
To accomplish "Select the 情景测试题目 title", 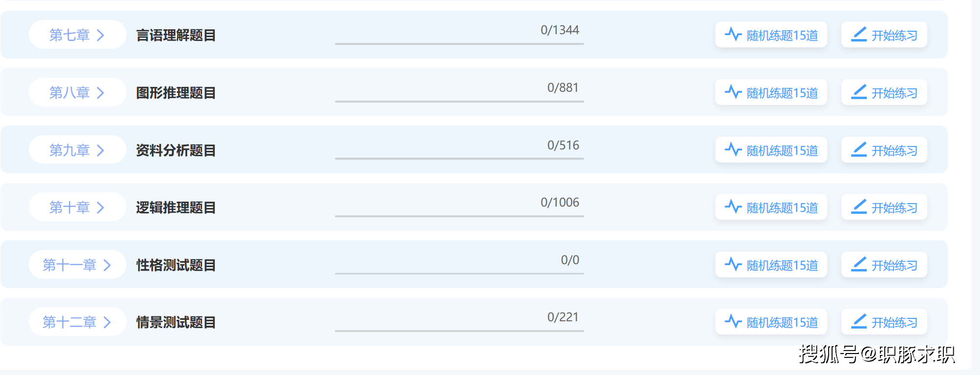I will point(176,322).
